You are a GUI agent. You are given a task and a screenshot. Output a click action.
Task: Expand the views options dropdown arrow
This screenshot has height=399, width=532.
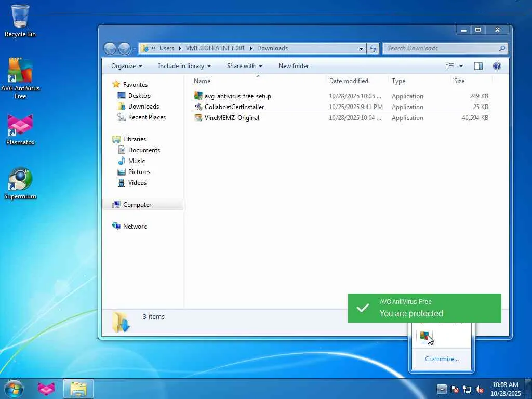tap(461, 66)
